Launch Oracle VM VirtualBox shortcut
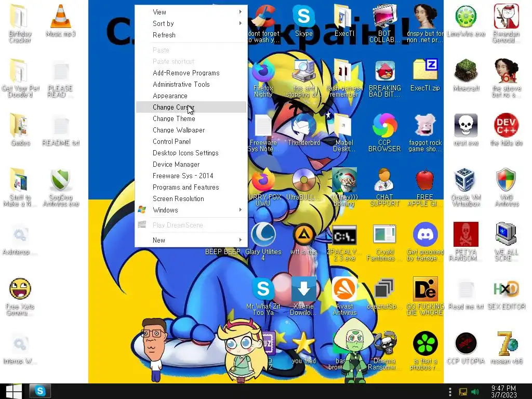 point(466,180)
